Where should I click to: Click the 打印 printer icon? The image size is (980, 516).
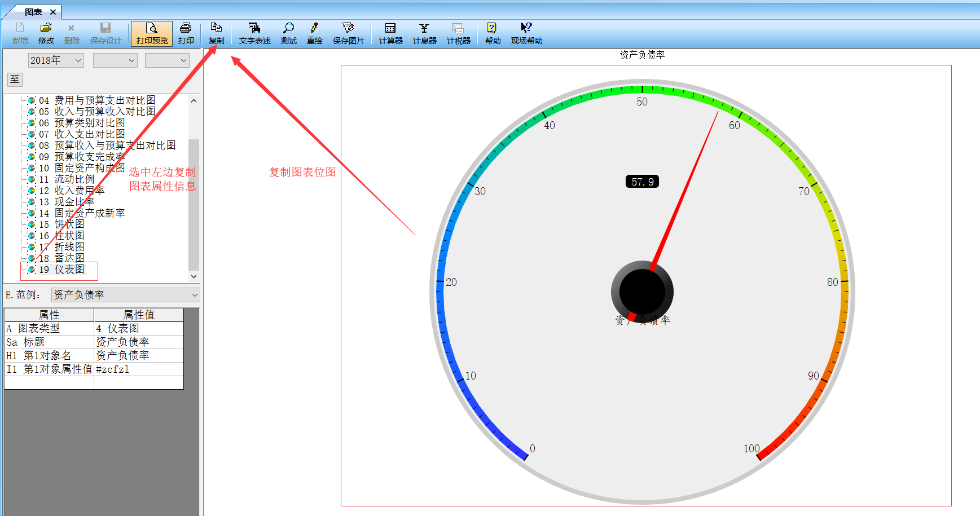tap(186, 28)
